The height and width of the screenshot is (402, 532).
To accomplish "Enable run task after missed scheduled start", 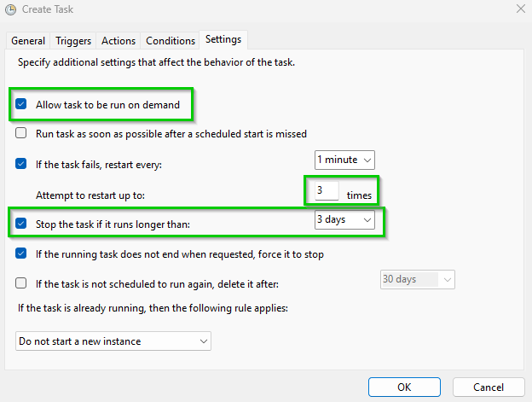I will [21, 133].
